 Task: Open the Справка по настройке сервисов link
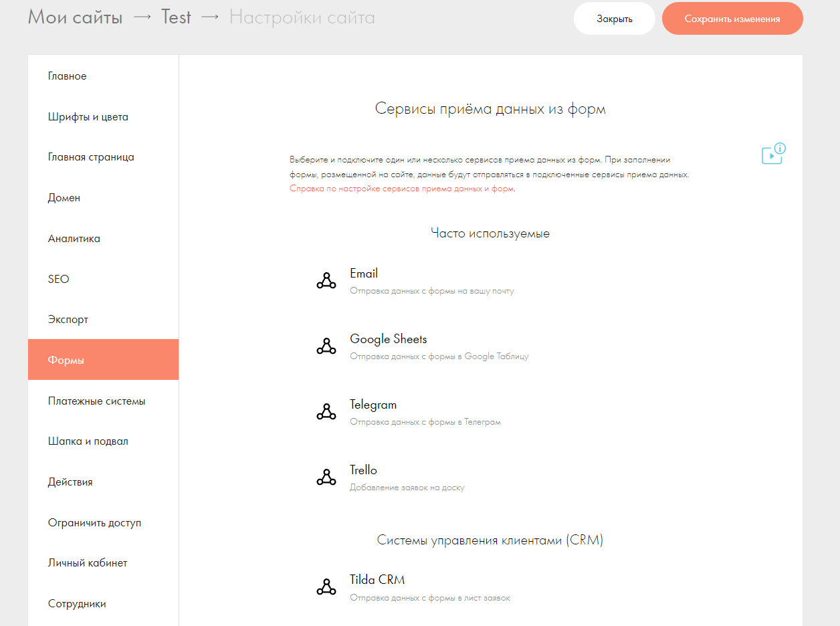pos(402,189)
